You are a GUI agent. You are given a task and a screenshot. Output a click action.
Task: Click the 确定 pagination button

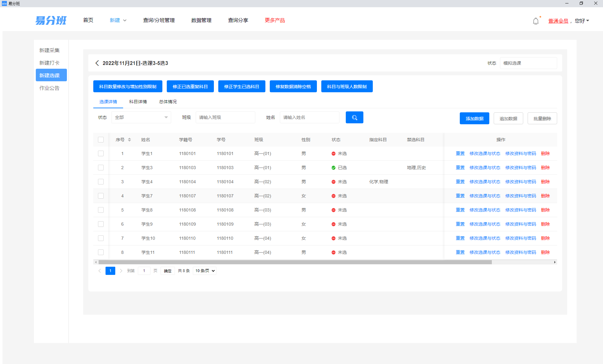168,271
